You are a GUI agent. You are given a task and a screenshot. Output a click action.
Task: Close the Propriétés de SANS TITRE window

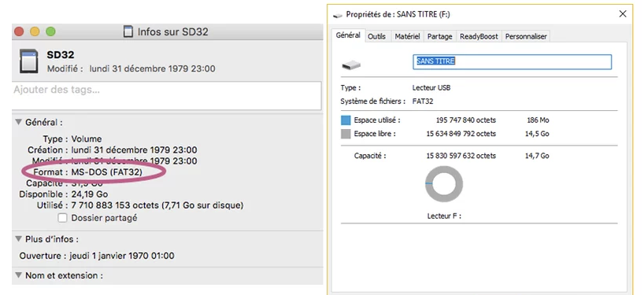623,14
